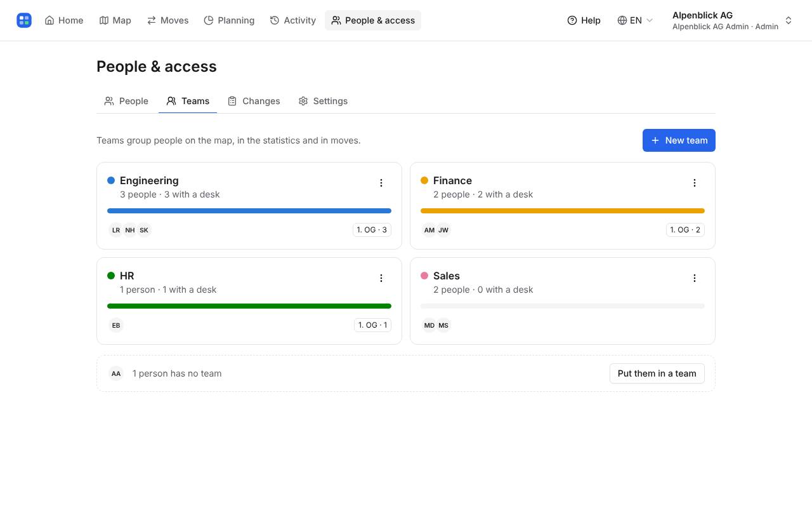Open the EN language dropdown
Viewport: 812px width, 508px height.
[x=635, y=20]
